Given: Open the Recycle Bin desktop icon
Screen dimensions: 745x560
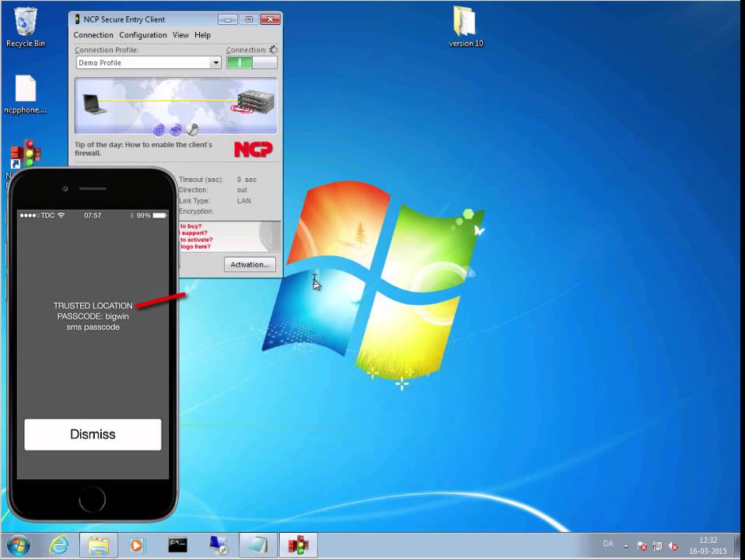Looking at the screenshot, I should (25, 27).
